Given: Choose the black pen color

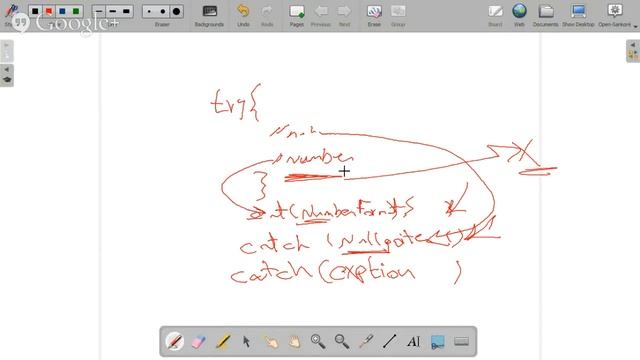Looking at the screenshot, I should [x=35, y=11].
